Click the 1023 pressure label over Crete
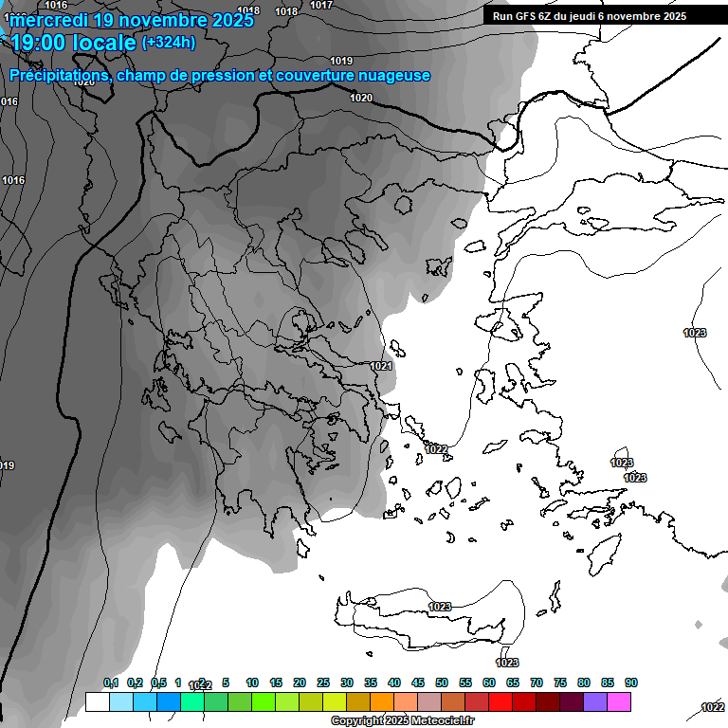Screen dimensions: 728x728 (x=440, y=607)
